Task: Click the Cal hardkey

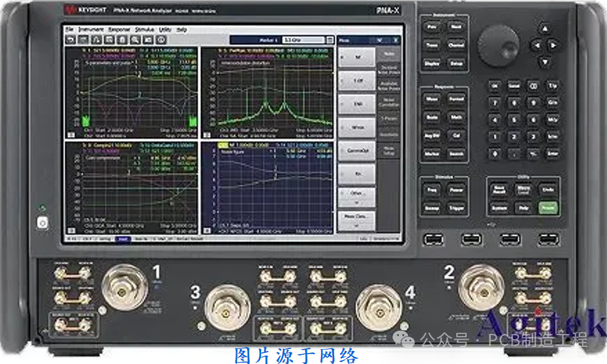Action: tap(456, 136)
